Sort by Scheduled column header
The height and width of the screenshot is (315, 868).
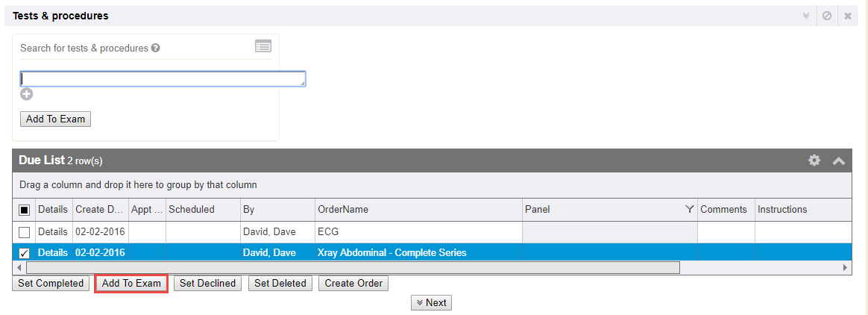192,210
